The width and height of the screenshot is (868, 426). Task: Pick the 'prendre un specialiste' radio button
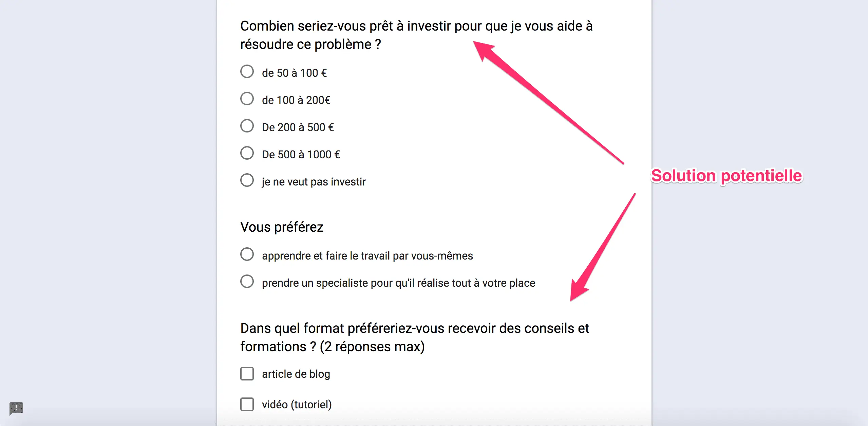coord(247,282)
